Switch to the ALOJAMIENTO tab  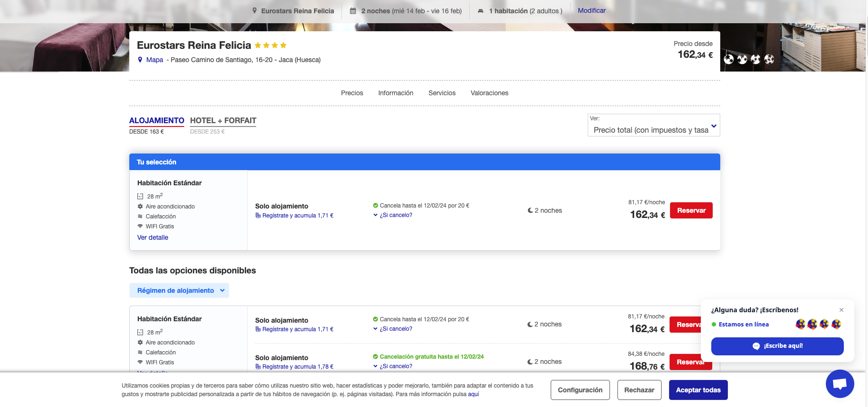coord(157,121)
